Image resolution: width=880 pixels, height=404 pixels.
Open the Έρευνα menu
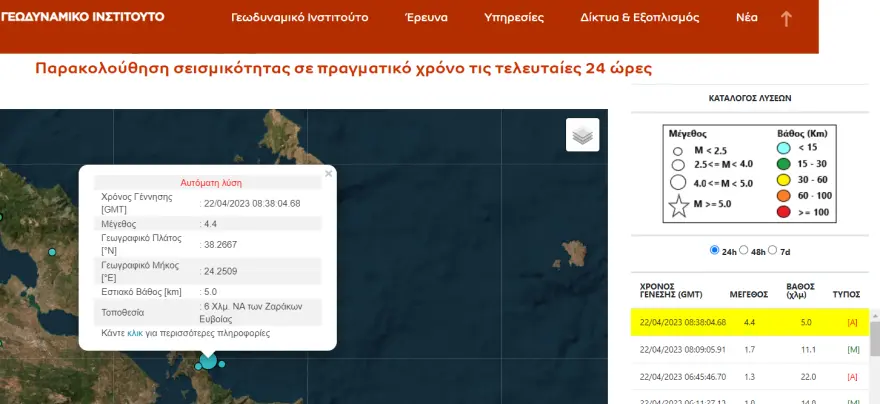pyautogui.click(x=426, y=18)
